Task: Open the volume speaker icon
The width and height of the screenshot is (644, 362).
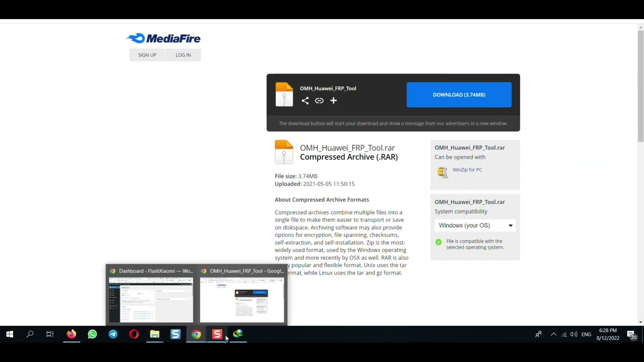Action: [x=574, y=334]
